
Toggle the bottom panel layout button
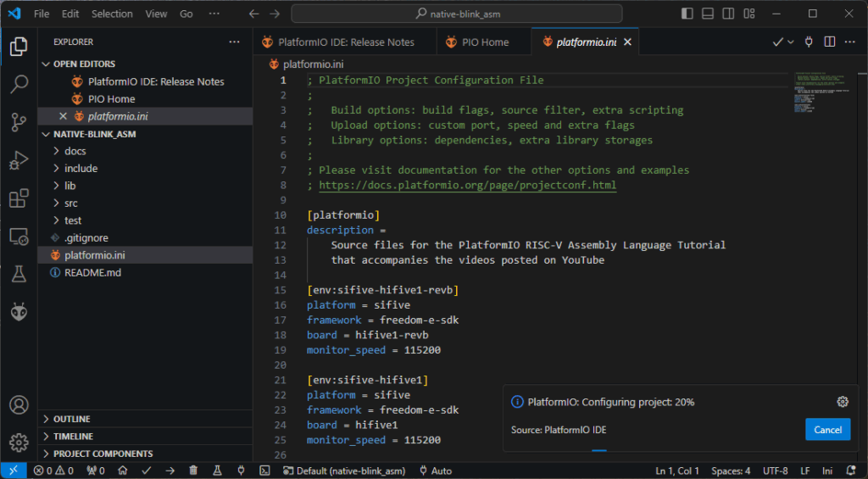point(707,14)
